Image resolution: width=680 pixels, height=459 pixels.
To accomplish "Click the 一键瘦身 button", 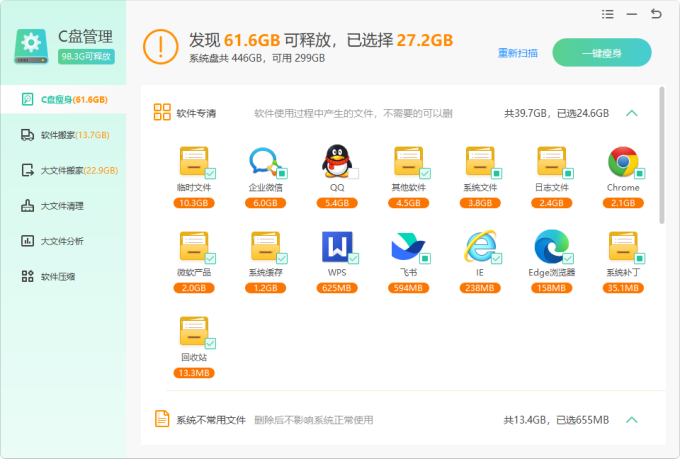I will click(601, 52).
